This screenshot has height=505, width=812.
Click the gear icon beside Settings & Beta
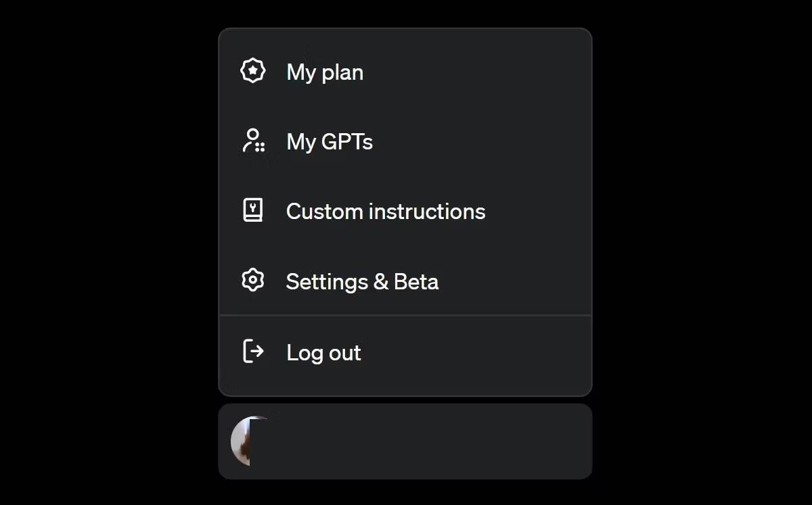pos(253,280)
